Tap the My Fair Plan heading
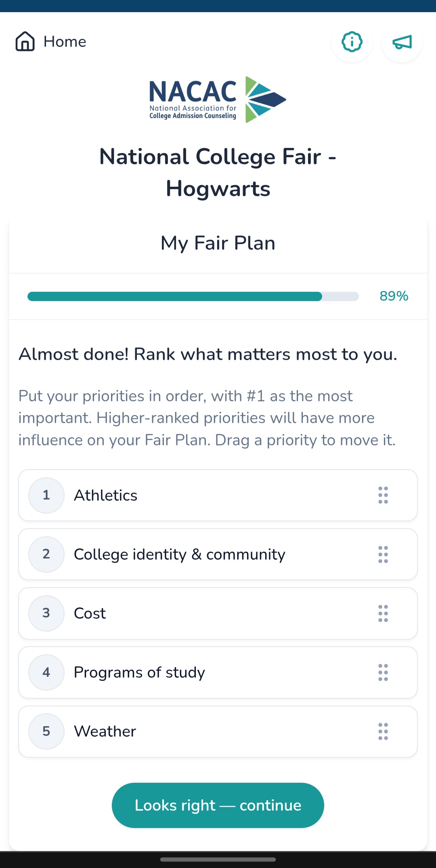436x868 pixels. 218,243
